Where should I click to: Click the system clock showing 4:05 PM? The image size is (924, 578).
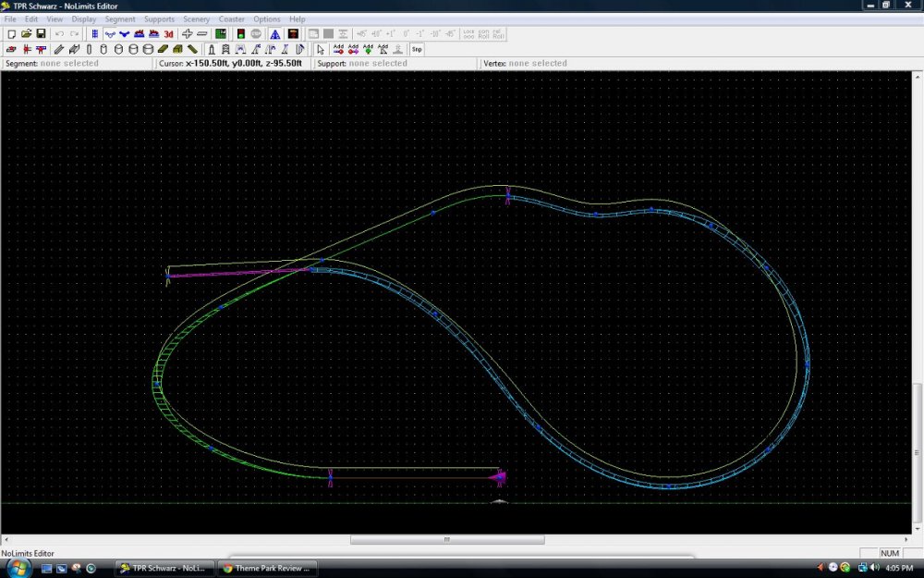901,568
